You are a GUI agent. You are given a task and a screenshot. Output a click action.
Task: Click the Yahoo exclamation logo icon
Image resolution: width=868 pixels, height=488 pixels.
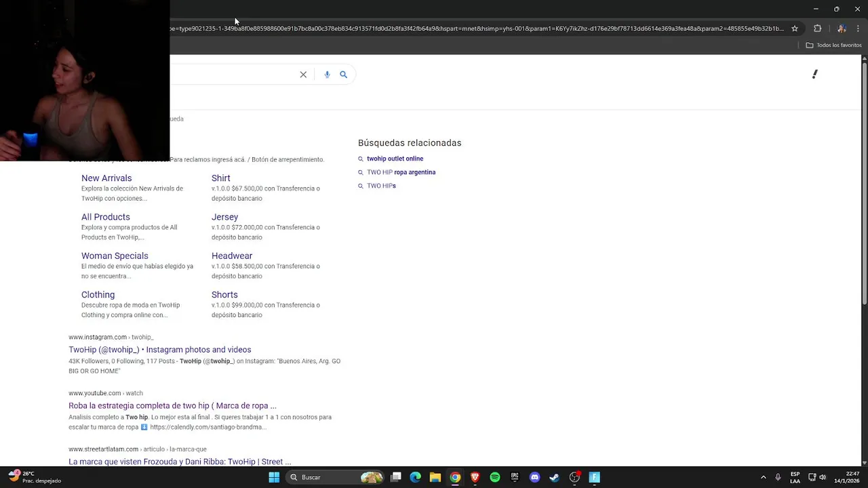pyautogui.click(x=815, y=74)
